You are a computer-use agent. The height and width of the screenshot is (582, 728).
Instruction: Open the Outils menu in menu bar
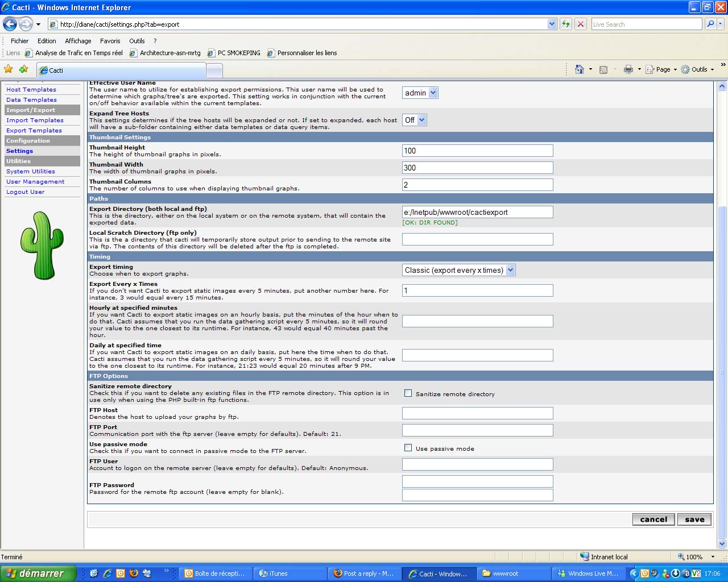[x=136, y=41]
